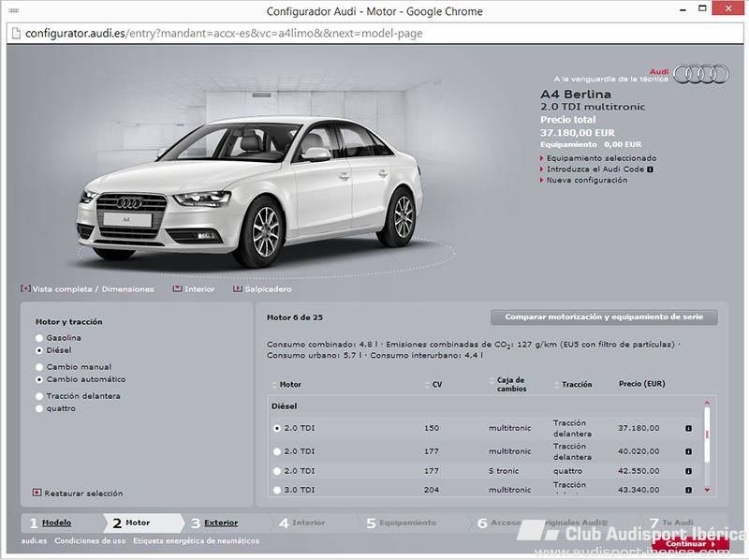Click the Continuar button
Screen dimensions: 749x560
(690, 544)
